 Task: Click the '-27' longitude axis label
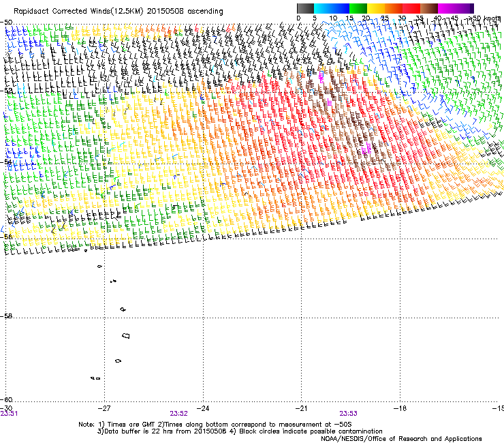[104, 408]
